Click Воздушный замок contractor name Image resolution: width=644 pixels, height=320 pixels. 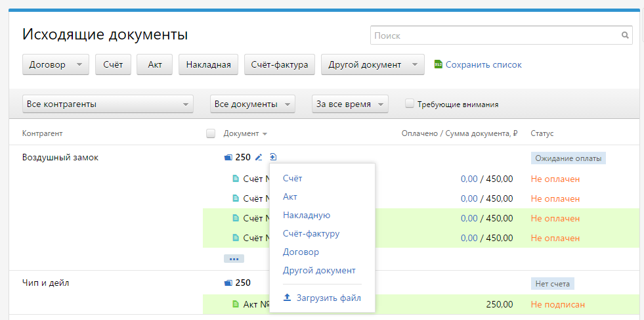[x=60, y=157]
